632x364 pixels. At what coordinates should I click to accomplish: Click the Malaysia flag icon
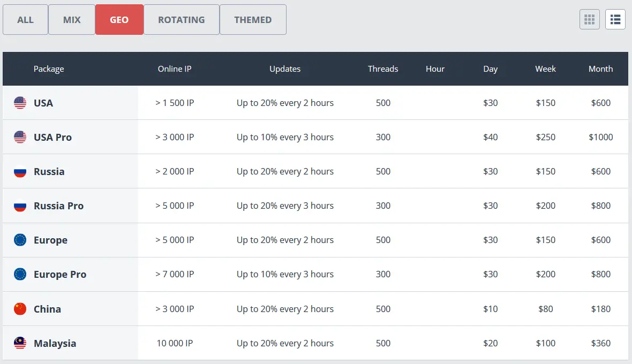pos(20,343)
